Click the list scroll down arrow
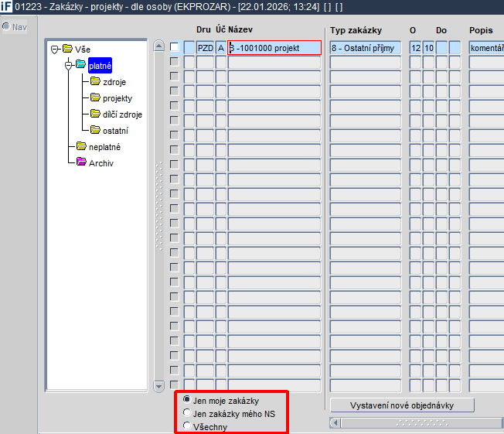 coord(158,386)
